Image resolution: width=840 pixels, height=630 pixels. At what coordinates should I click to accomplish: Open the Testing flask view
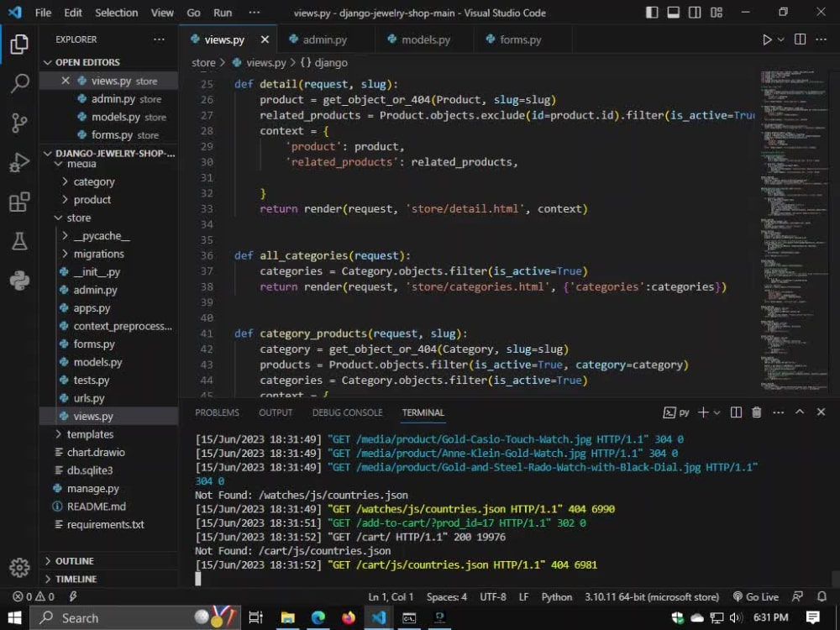click(x=20, y=241)
